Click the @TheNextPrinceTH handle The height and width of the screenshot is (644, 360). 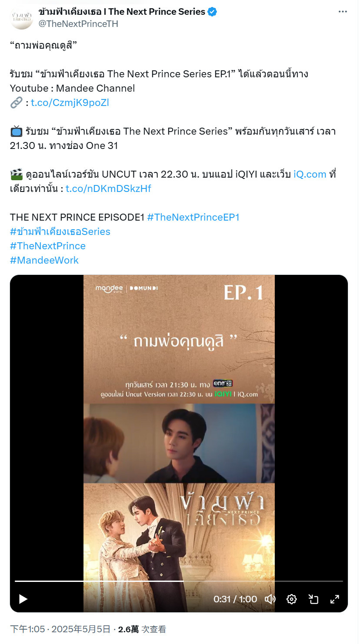tap(78, 23)
